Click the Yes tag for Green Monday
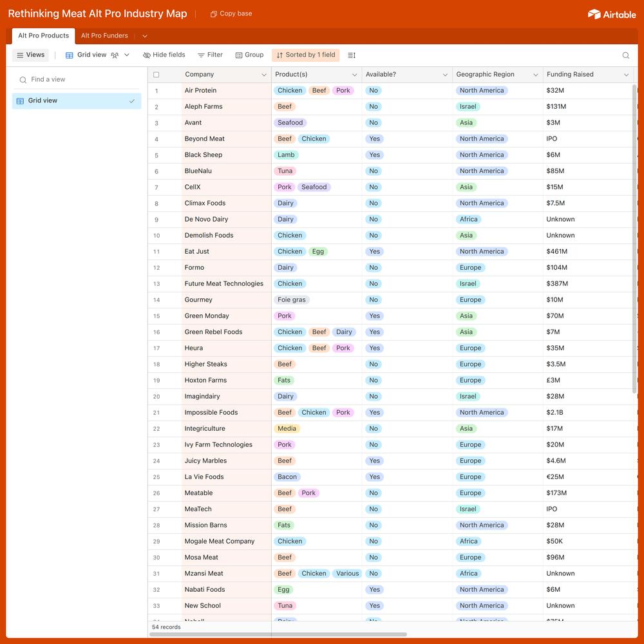 pyautogui.click(x=374, y=316)
